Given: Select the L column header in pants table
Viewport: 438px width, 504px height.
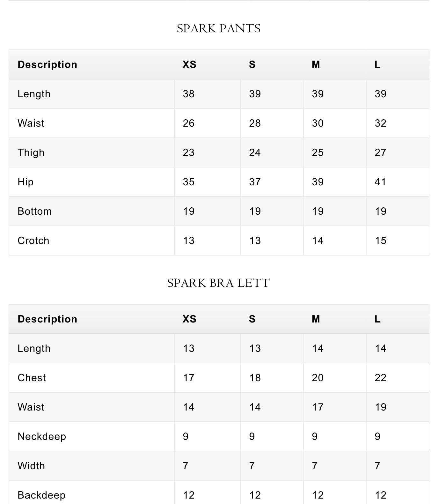Looking at the screenshot, I should [x=377, y=65].
